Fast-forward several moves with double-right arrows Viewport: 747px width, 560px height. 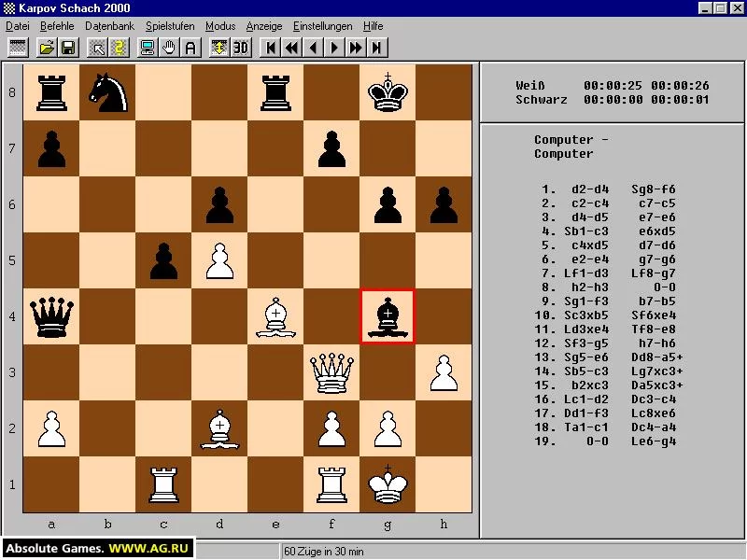pos(356,48)
